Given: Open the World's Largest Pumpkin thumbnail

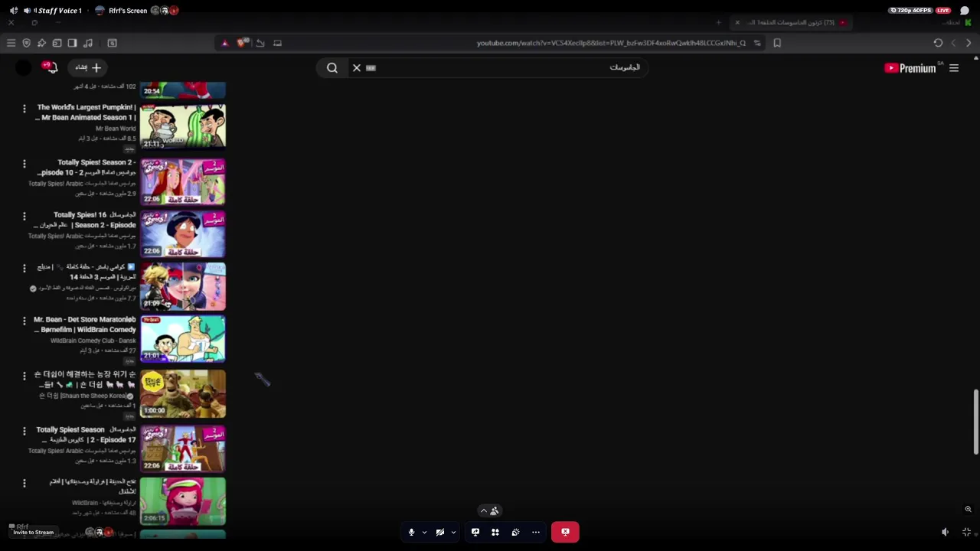Looking at the screenshot, I should coord(183,126).
